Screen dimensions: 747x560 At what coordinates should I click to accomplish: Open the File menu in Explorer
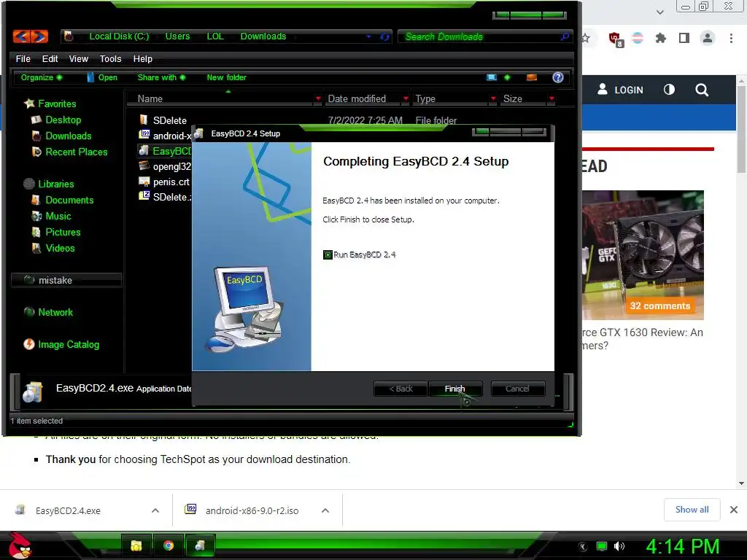pyautogui.click(x=23, y=58)
